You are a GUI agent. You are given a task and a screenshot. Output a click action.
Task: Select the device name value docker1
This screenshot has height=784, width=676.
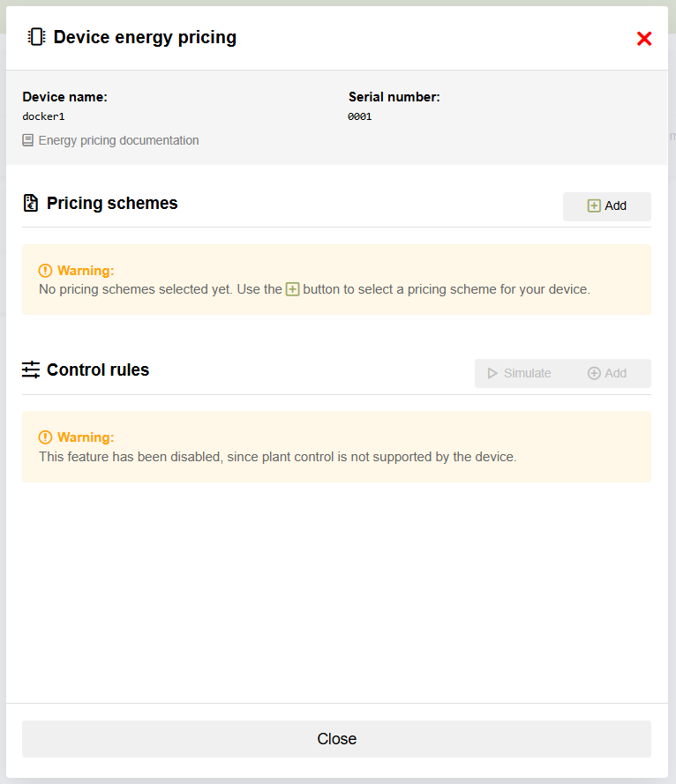[x=44, y=116]
